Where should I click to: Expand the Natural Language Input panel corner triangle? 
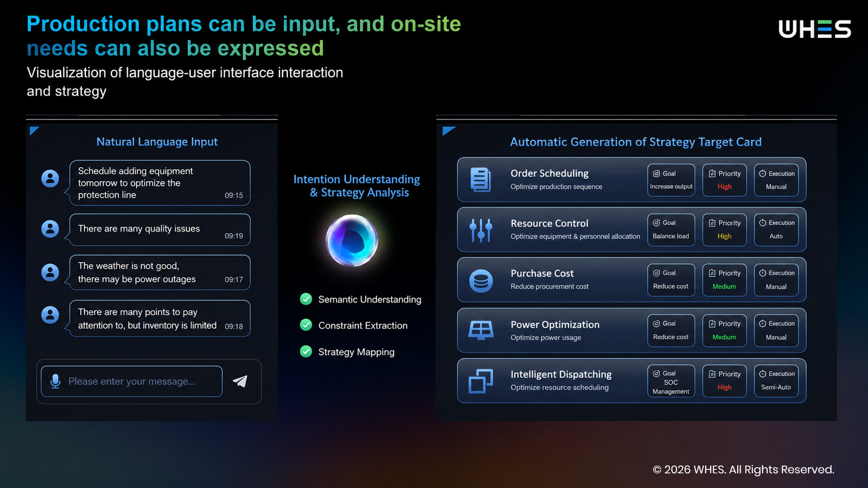[34, 130]
